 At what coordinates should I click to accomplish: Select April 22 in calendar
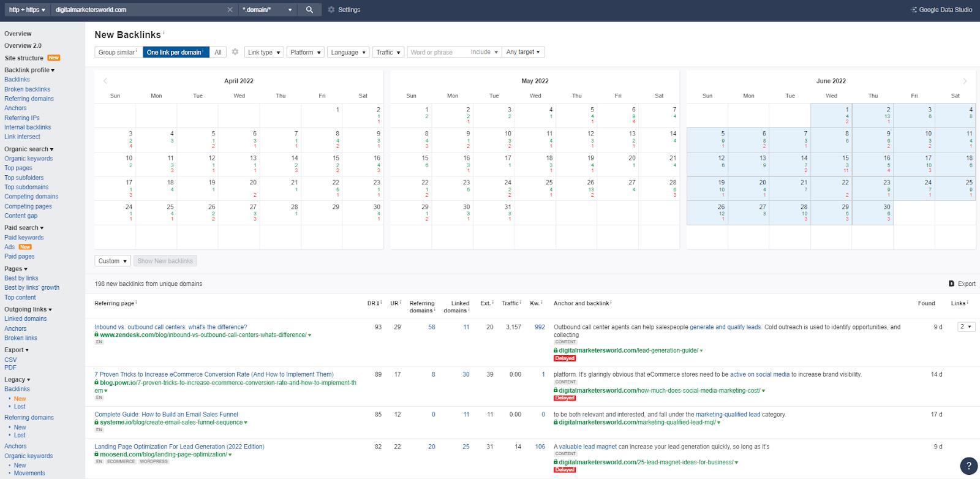[321, 189]
